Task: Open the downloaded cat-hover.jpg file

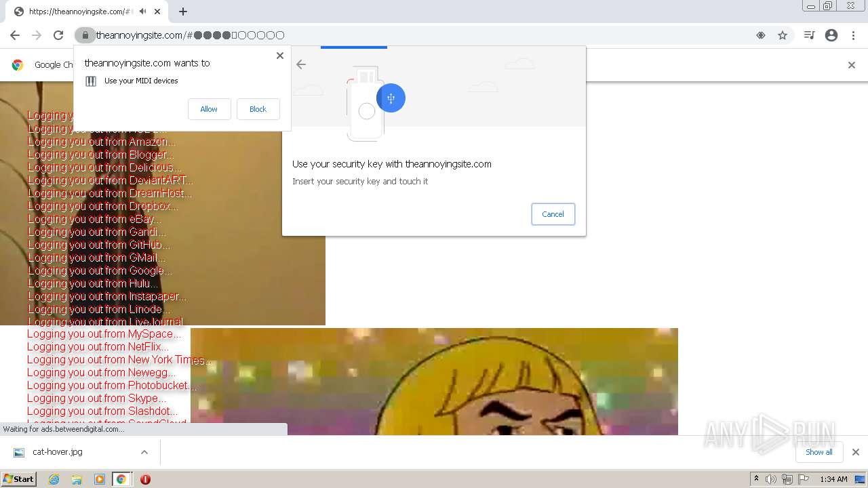Action: pyautogui.click(x=58, y=452)
